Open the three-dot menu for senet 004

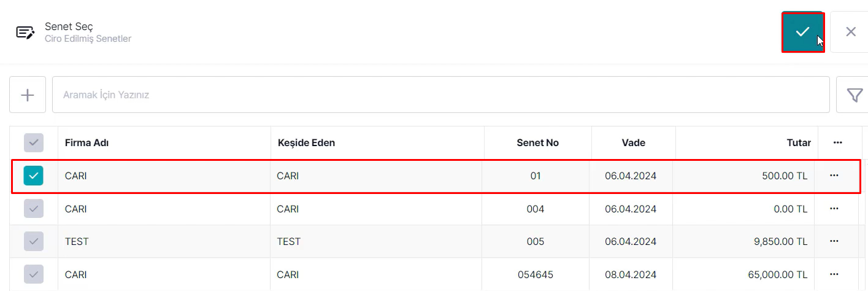pos(834,209)
